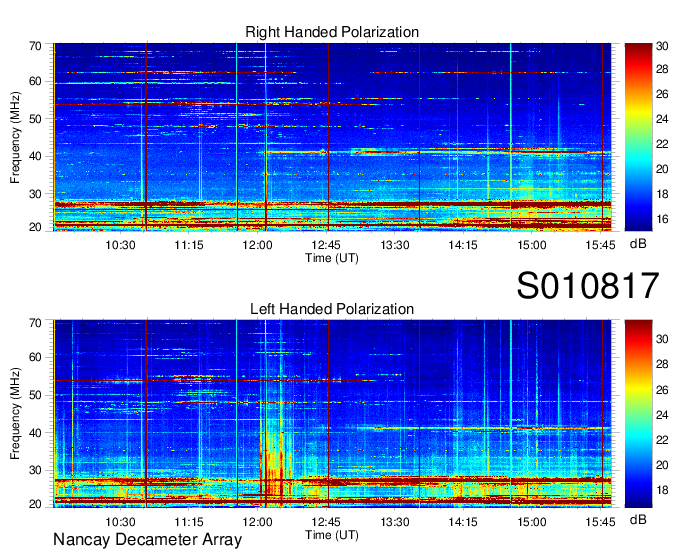Viewport: 680px width, 552px height.
Task: Click the dB unit label of lower colorbar
Action: pyautogui.click(x=638, y=519)
